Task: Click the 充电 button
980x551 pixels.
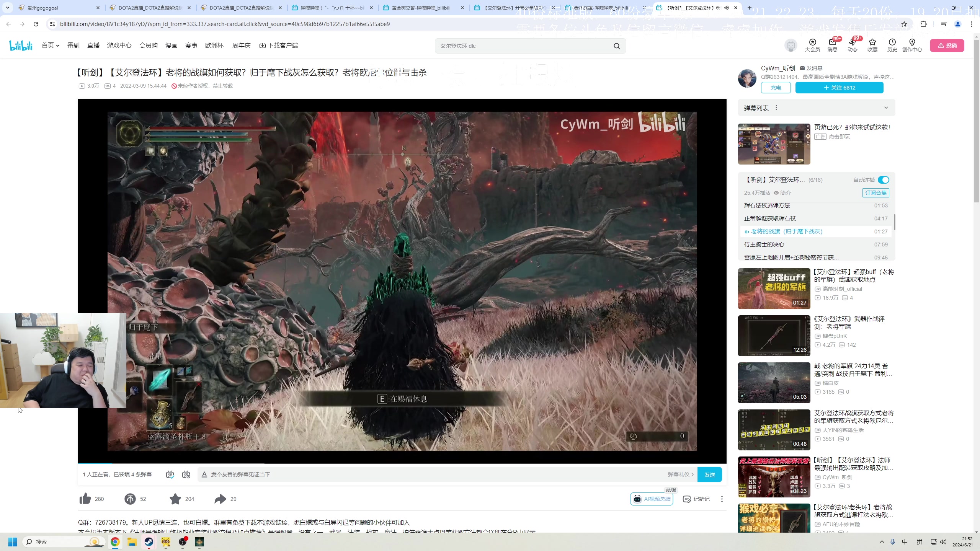Action: click(x=776, y=88)
